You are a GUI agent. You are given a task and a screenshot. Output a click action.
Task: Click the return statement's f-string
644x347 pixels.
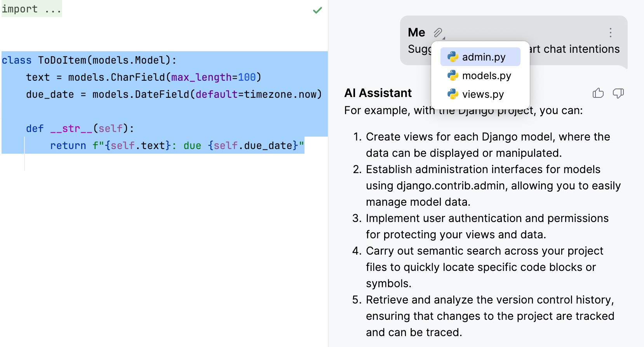click(198, 146)
